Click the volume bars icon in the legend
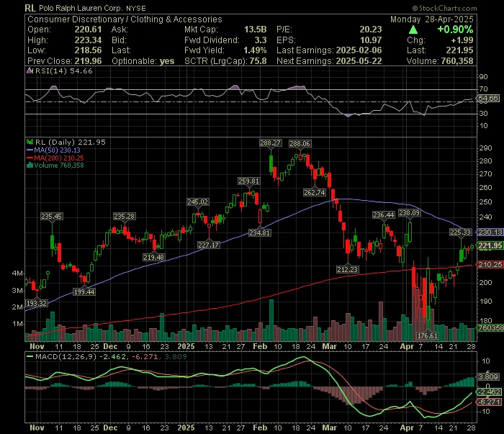Image resolution: width=504 pixels, height=434 pixels. (x=30, y=165)
